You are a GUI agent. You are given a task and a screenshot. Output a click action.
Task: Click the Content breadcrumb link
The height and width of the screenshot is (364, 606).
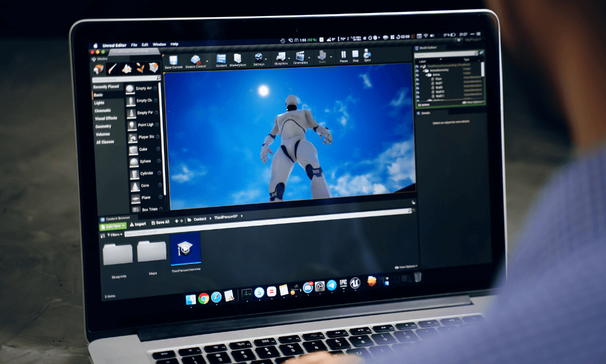200,219
